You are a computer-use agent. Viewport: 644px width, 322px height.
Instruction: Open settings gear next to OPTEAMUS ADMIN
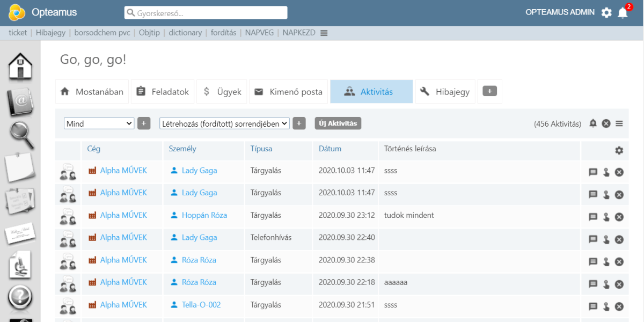[606, 13]
